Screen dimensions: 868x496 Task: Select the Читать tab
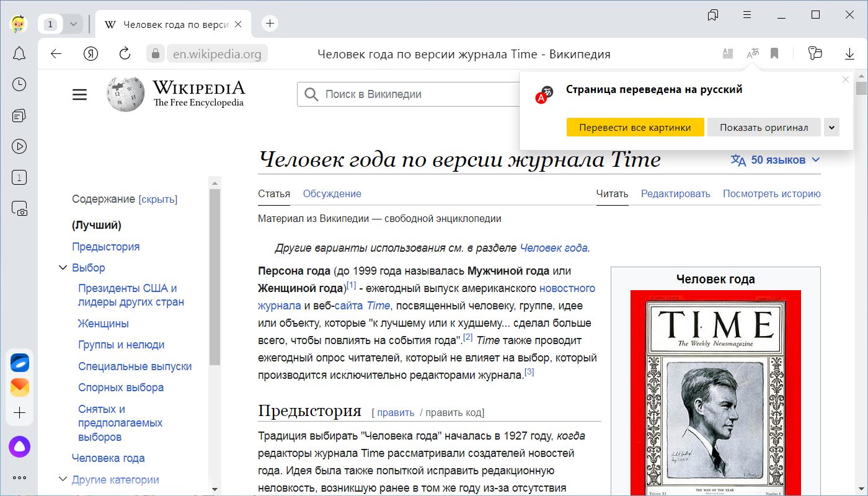coord(612,193)
